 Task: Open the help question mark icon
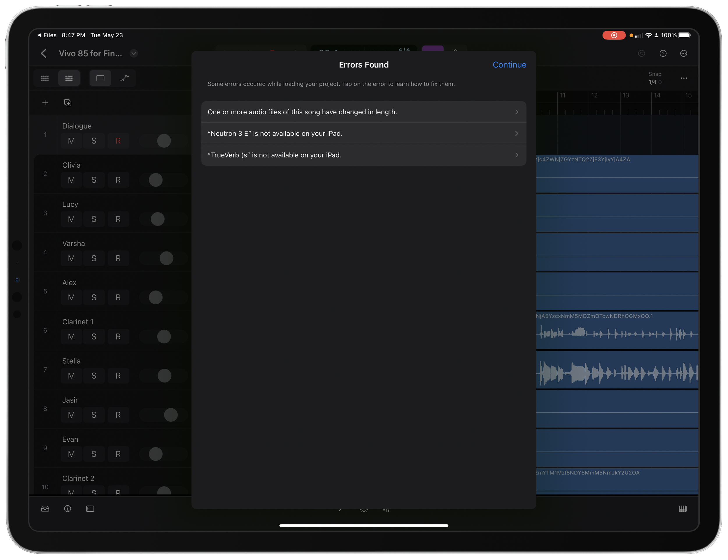tap(663, 53)
